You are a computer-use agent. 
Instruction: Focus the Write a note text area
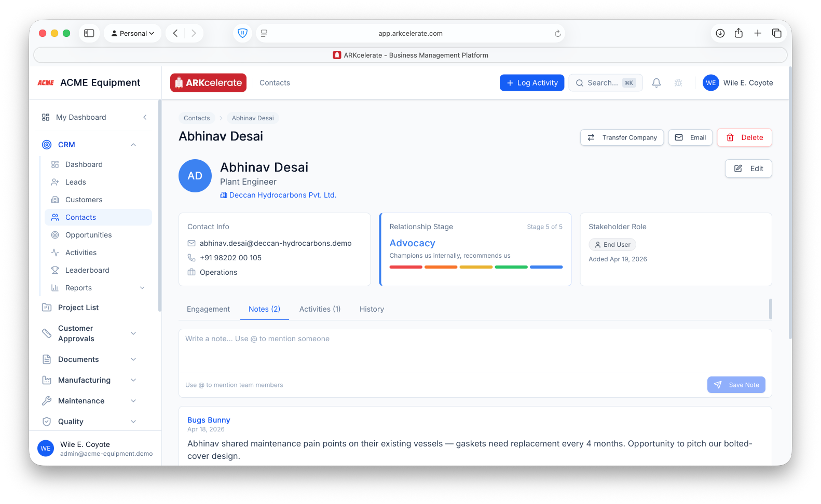point(475,351)
